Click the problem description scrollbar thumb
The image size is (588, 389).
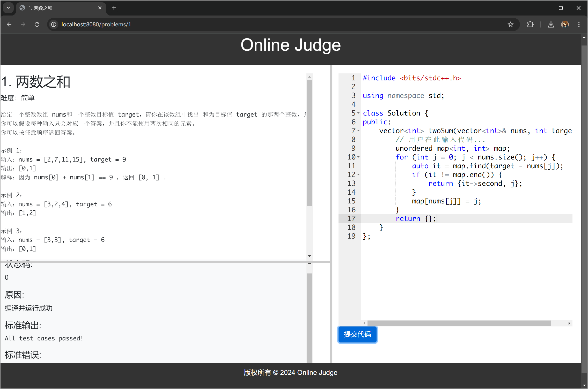tap(310, 143)
